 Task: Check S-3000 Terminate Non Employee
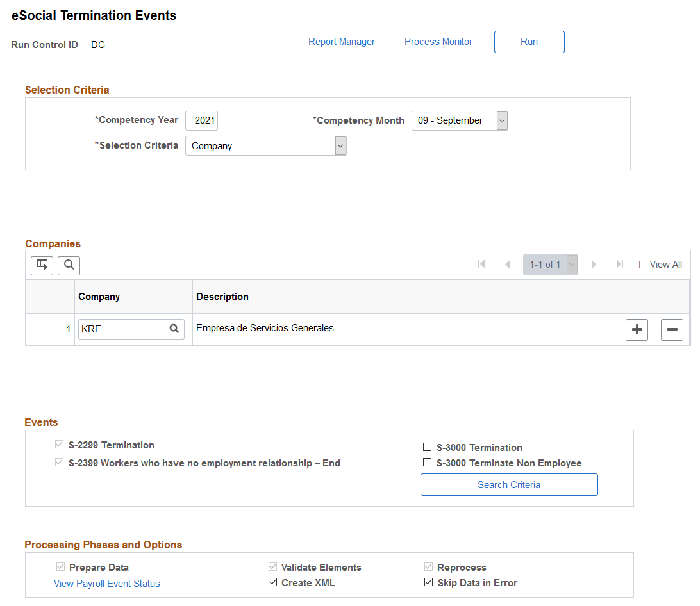[x=427, y=463]
